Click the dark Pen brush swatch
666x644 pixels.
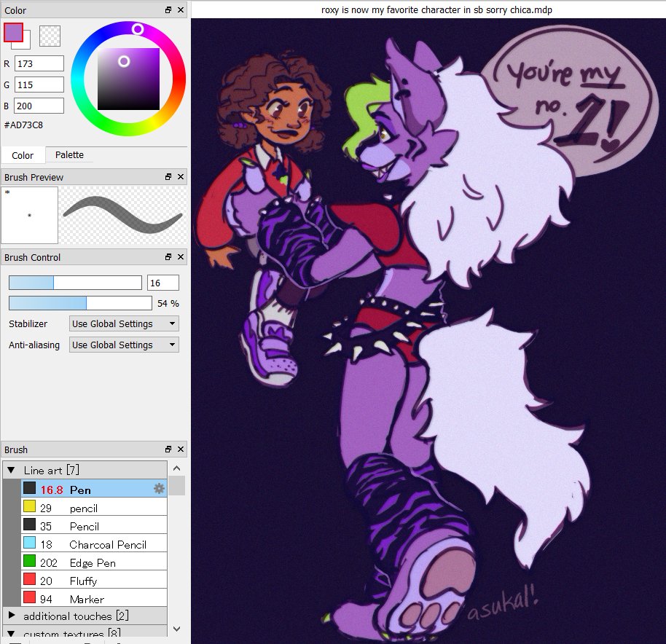(x=29, y=488)
